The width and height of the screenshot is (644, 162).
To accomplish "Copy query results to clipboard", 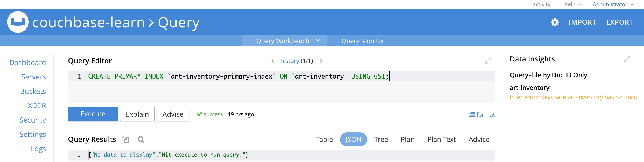I will [125, 139].
